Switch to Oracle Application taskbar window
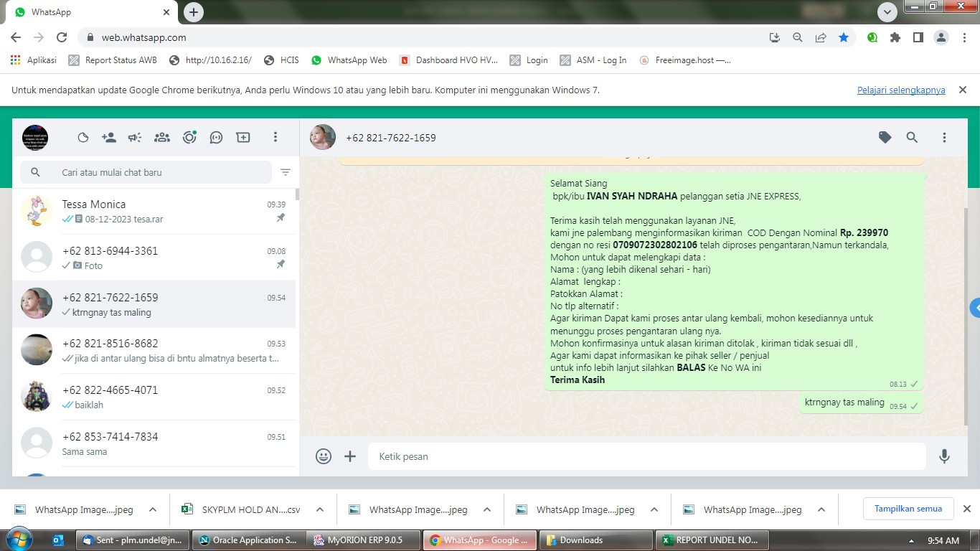 click(248, 540)
